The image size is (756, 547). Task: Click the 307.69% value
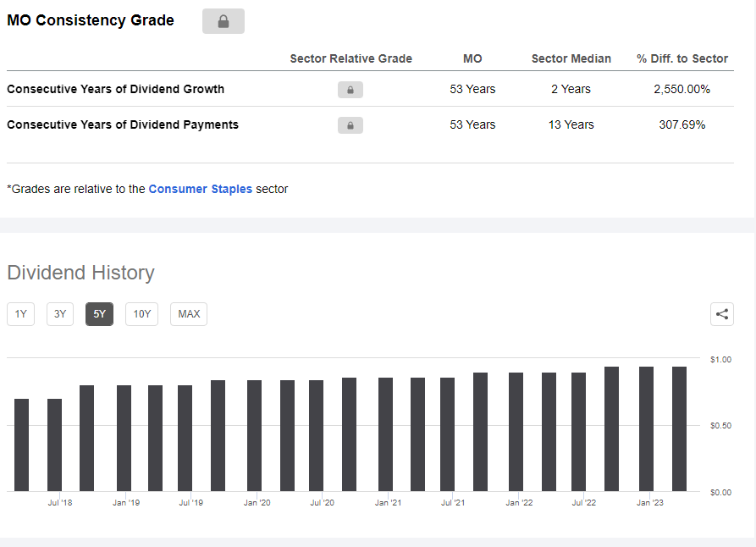[x=682, y=125]
